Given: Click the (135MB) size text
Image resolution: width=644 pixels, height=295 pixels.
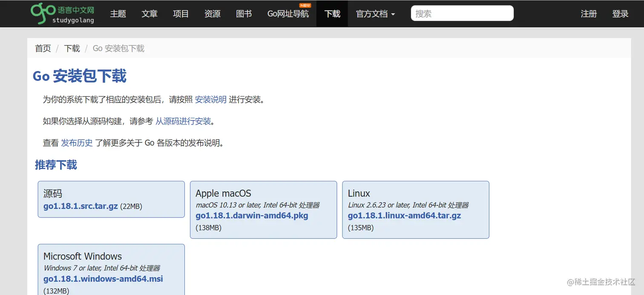Looking at the screenshot, I should point(361,228).
